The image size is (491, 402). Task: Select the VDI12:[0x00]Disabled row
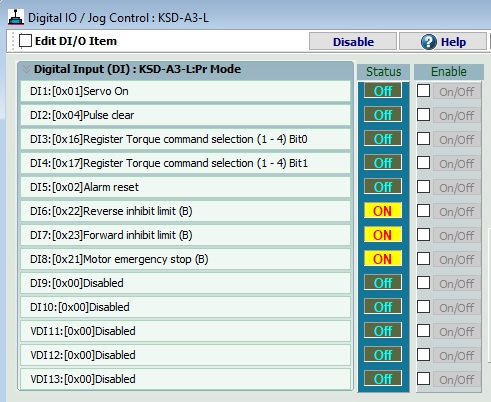[185, 355]
